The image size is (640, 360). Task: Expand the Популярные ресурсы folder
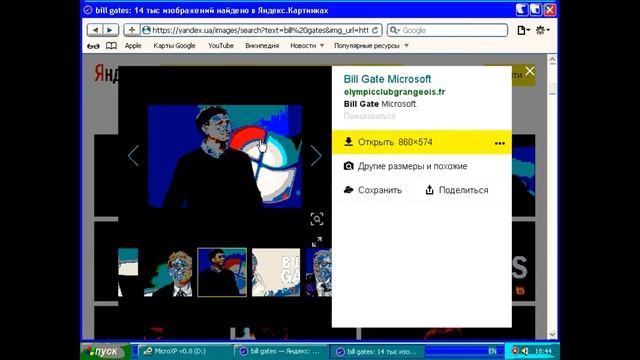point(371,46)
